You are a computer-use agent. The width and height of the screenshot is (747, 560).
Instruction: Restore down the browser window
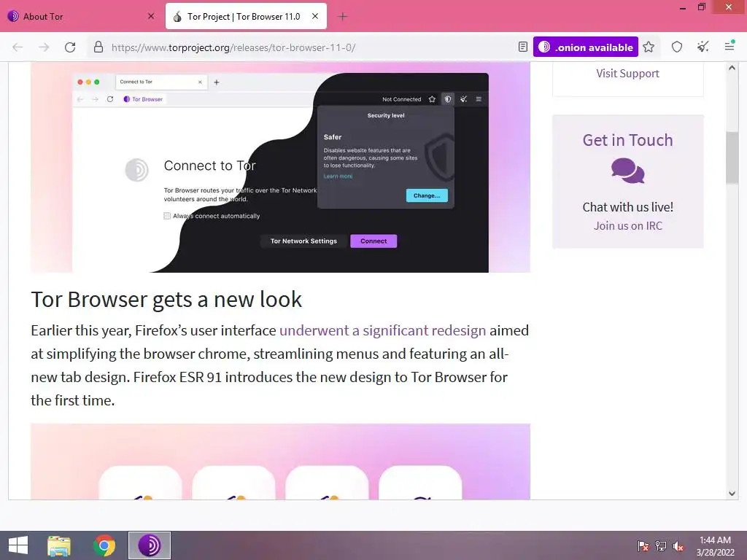702,7
